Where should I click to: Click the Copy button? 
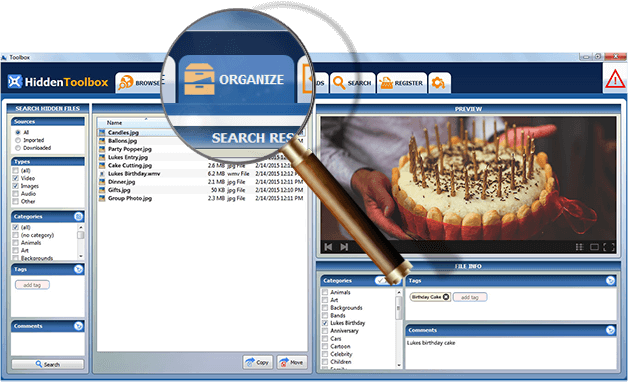pos(258,362)
